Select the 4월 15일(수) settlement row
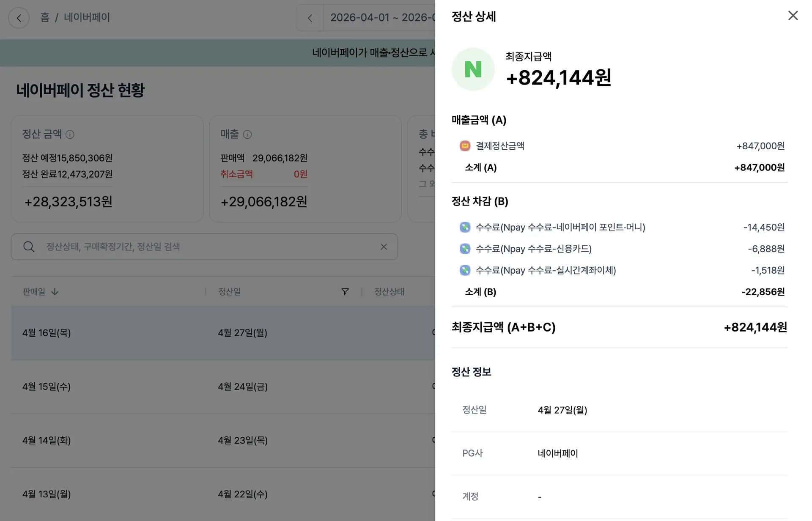Image resolution: width=812 pixels, height=521 pixels. pyautogui.click(x=223, y=387)
